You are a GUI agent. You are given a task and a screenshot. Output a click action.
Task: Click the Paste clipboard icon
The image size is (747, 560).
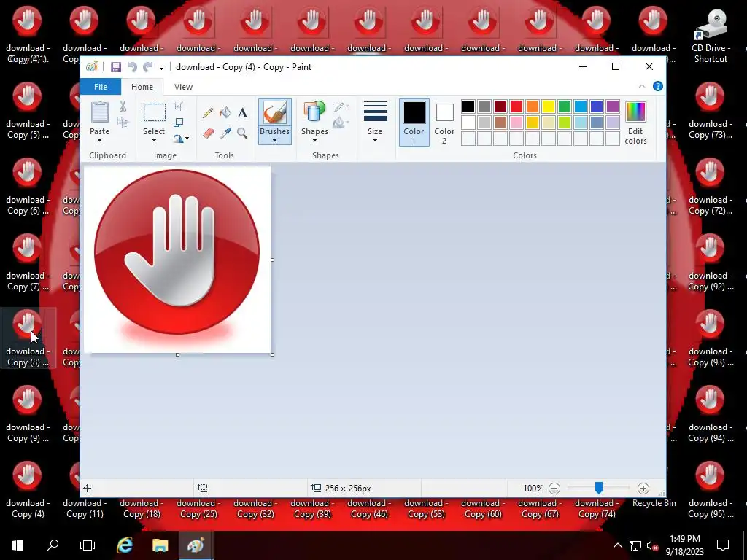coord(99,113)
